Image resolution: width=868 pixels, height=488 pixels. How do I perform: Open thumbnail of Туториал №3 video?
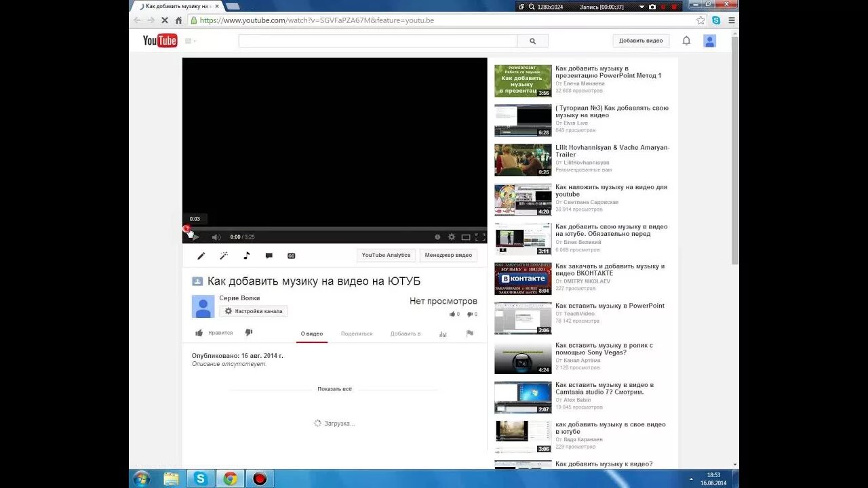coord(523,121)
